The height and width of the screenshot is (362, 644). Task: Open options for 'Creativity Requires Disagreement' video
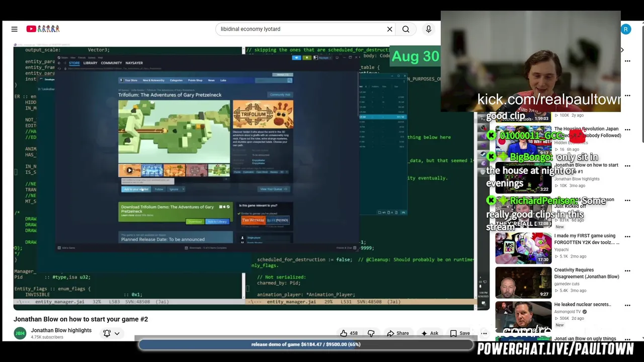coord(627,271)
